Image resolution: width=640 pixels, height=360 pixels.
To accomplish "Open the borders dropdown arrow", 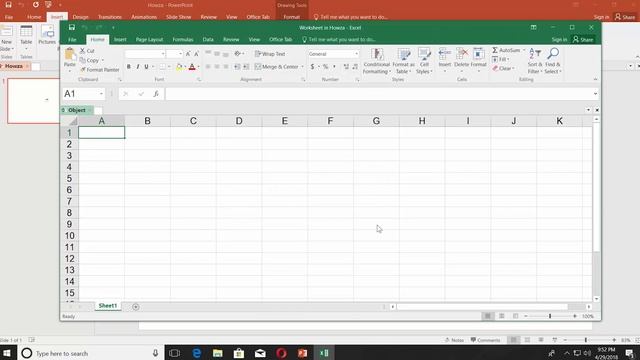I will (169, 67).
